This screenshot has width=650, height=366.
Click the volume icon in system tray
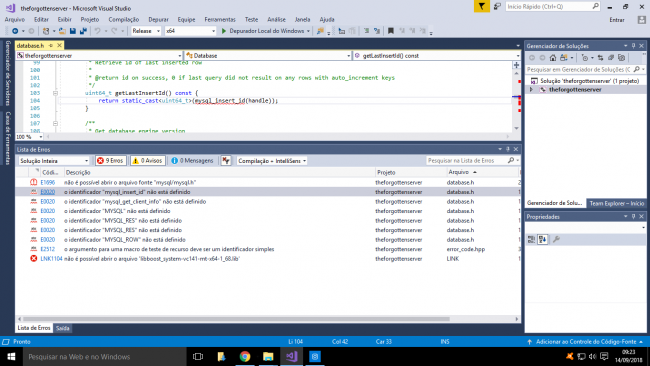point(592,356)
